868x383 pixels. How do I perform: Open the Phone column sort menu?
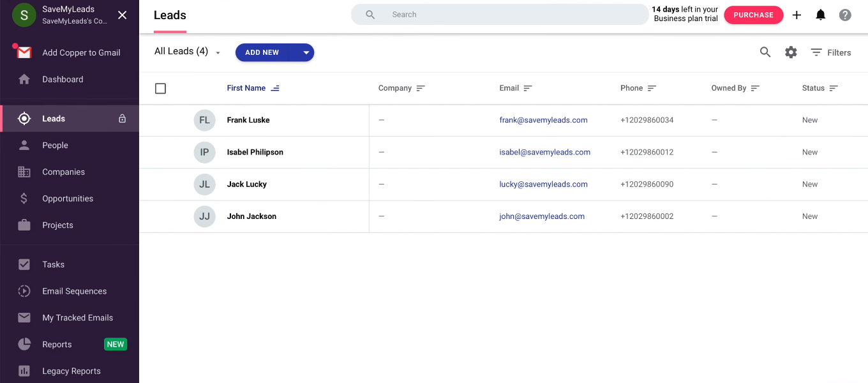click(652, 88)
